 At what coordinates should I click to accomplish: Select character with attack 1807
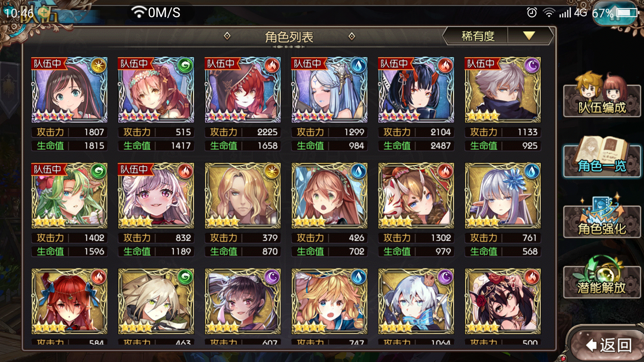point(69,90)
